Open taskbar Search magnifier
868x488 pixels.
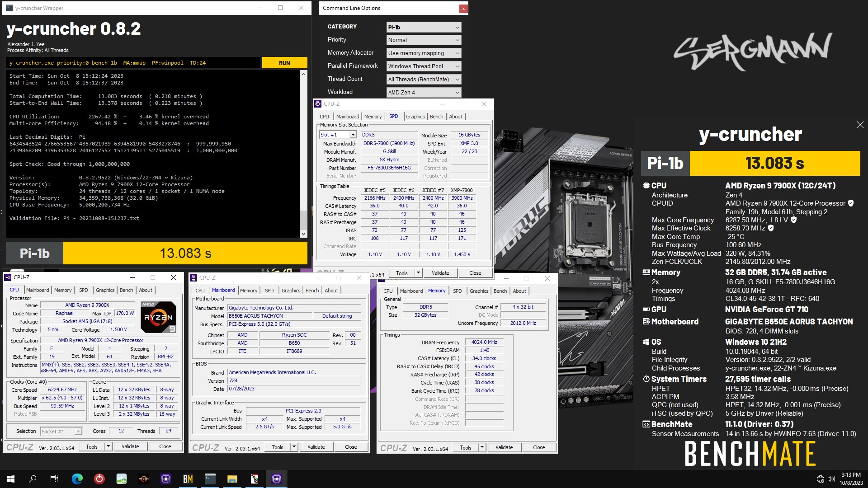(x=33, y=479)
